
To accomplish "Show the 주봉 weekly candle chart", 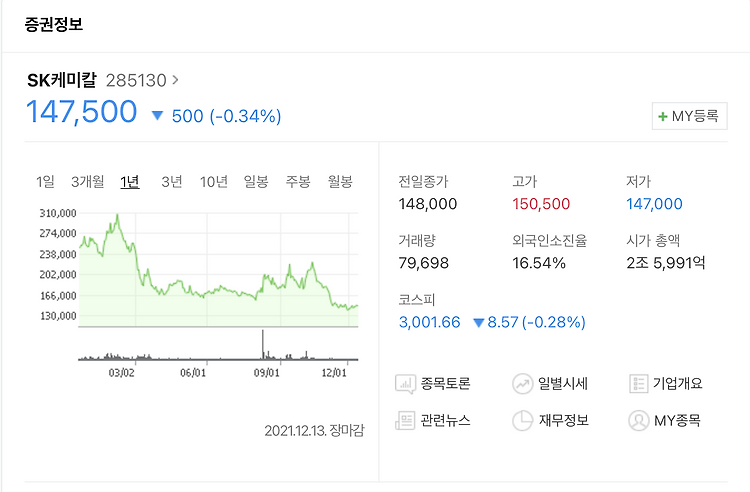I will coord(298,181).
